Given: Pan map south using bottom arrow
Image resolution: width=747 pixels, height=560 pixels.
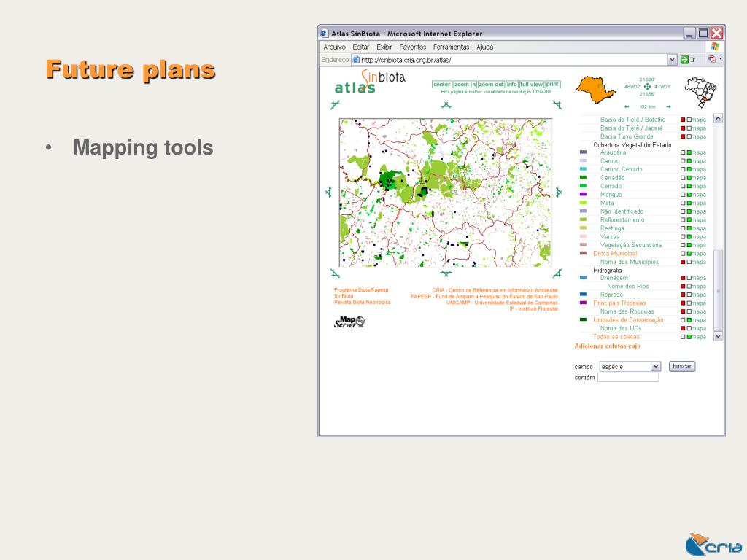Looking at the screenshot, I should click(446, 273).
